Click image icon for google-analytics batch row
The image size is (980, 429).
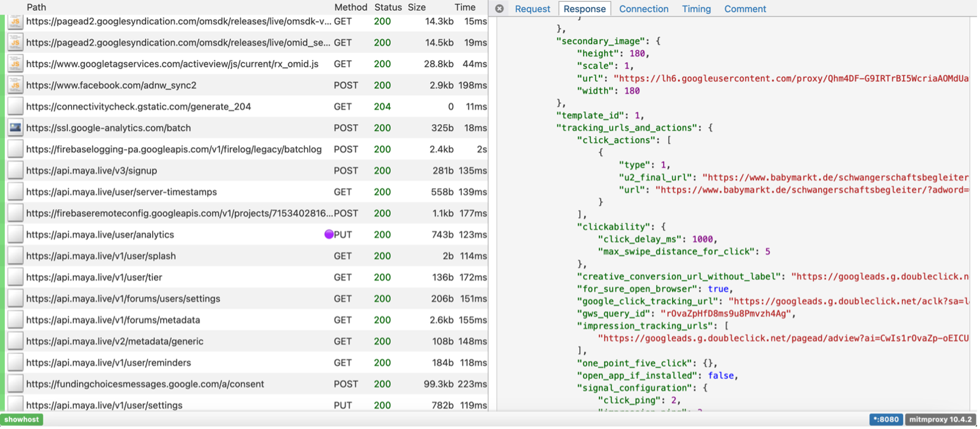(15, 128)
